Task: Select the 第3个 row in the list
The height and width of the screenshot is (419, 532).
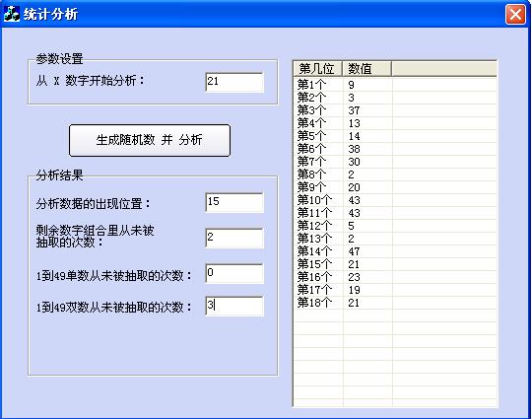Action: click(x=395, y=110)
